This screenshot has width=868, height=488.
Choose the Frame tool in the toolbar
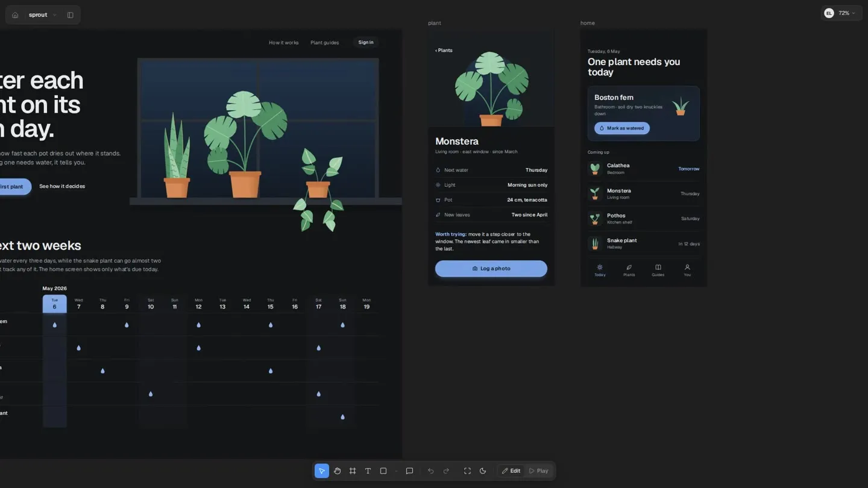[x=353, y=471]
